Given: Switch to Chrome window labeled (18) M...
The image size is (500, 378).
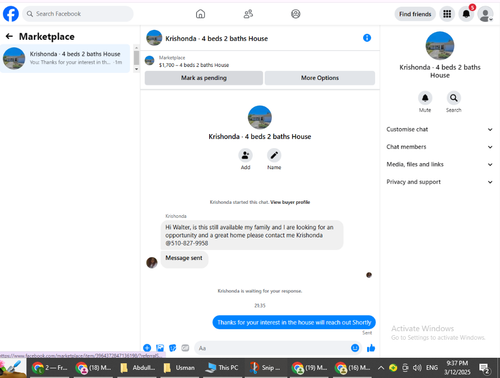Looking at the screenshot, I should [93, 368].
